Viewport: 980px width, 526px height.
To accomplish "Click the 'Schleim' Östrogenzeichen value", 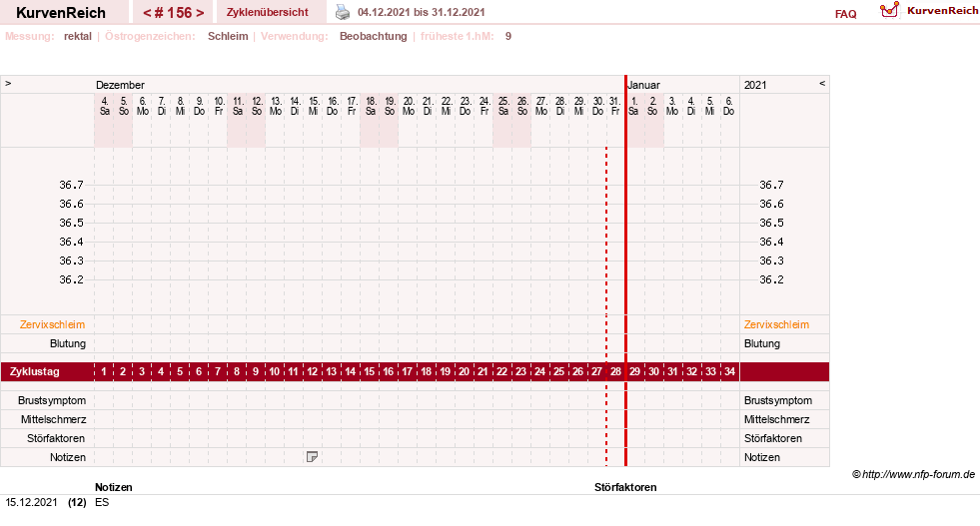I will [228, 36].
